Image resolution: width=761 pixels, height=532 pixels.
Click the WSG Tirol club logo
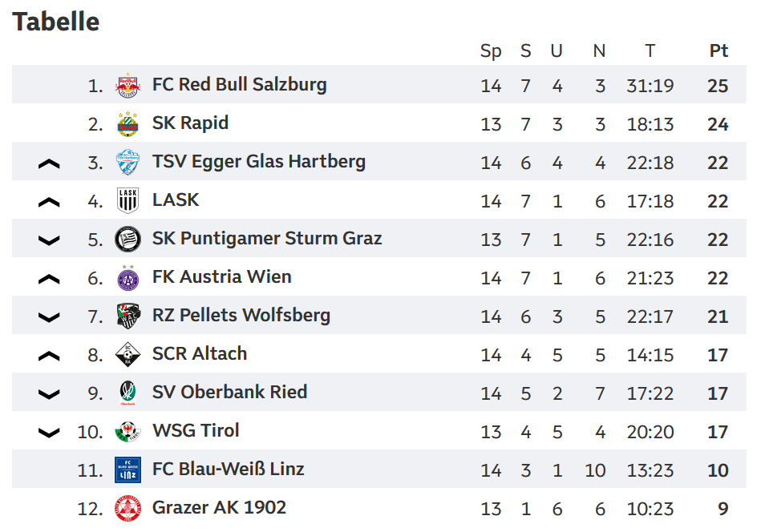click(x=128, y=431)
